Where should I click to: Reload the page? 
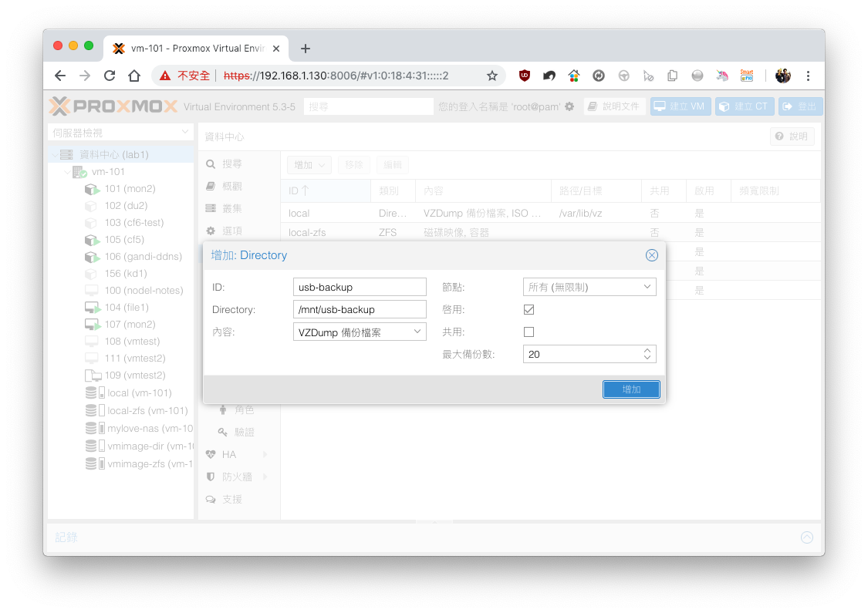[110, 76]
